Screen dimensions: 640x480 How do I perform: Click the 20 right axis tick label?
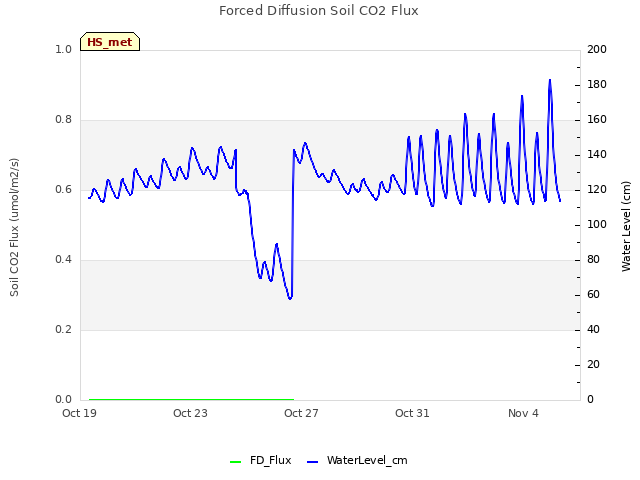pos(593,364)
